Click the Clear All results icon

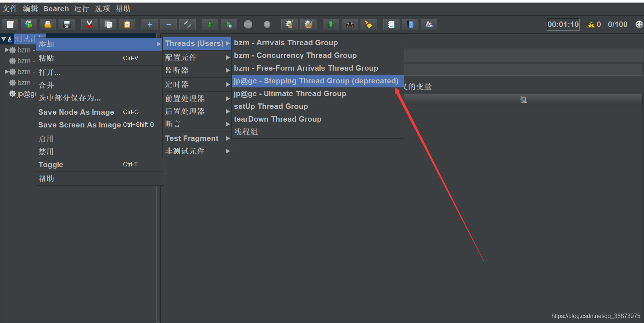click(x=308, y=24)
